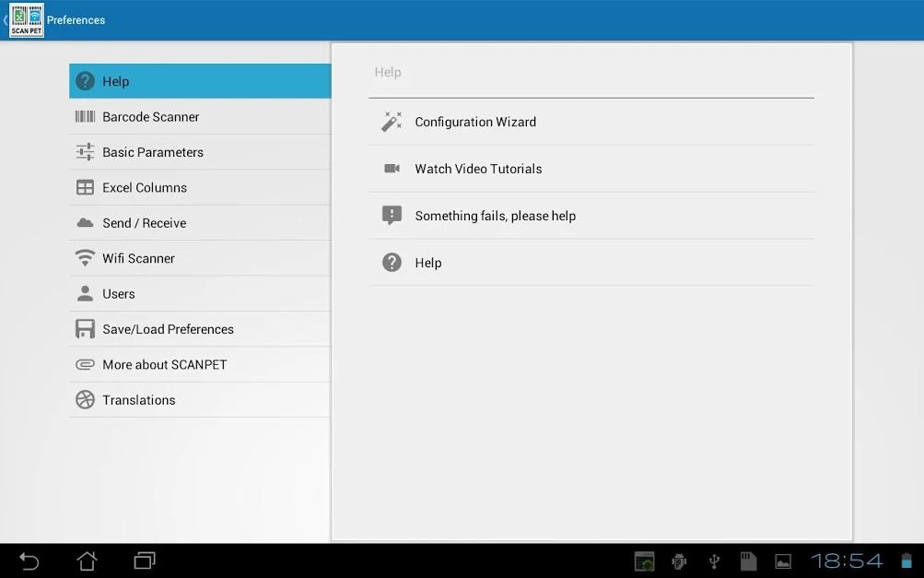The height and width of the screenshot is (578, 924).
Task: Click the table grid icon for Excel Columns
Action: click(x=85, y=187)
